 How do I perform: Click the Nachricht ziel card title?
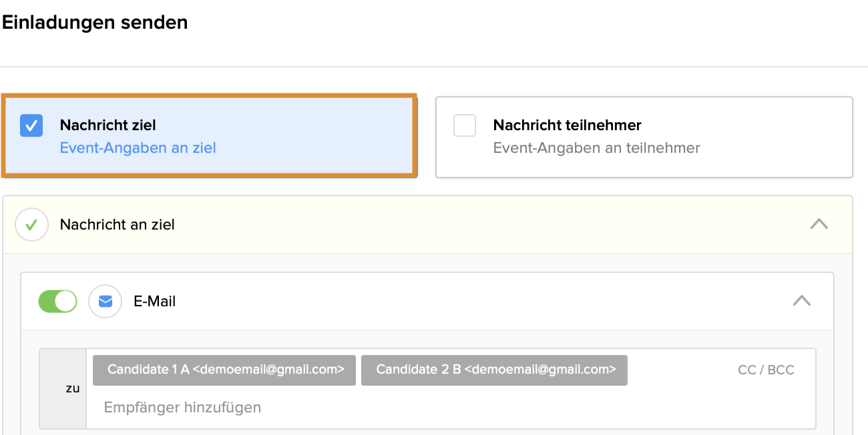107,125
